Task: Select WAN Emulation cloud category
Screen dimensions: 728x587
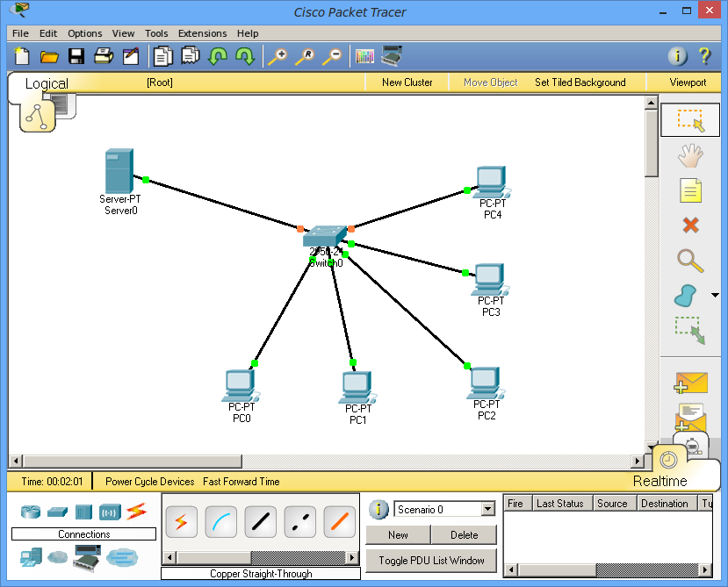Action: tap(58, 556)
